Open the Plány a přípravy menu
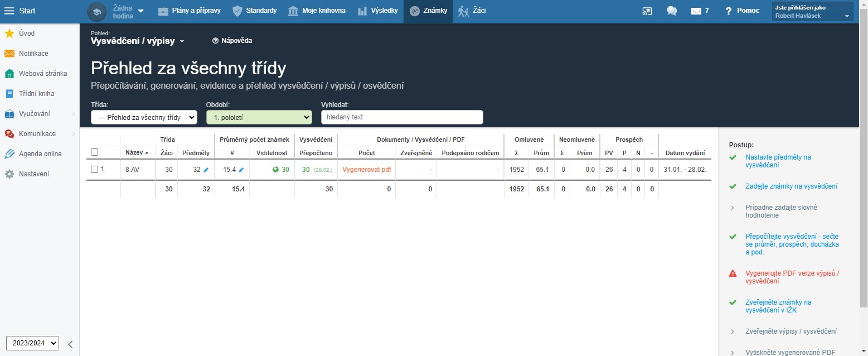 coord(190,11)
